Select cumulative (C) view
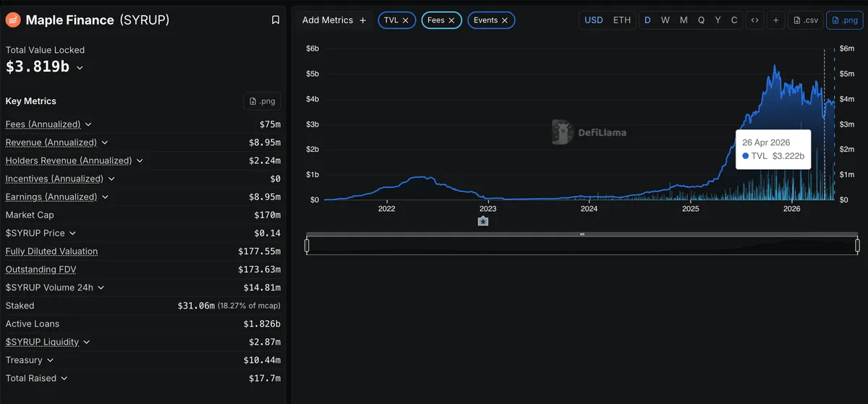 734,20
